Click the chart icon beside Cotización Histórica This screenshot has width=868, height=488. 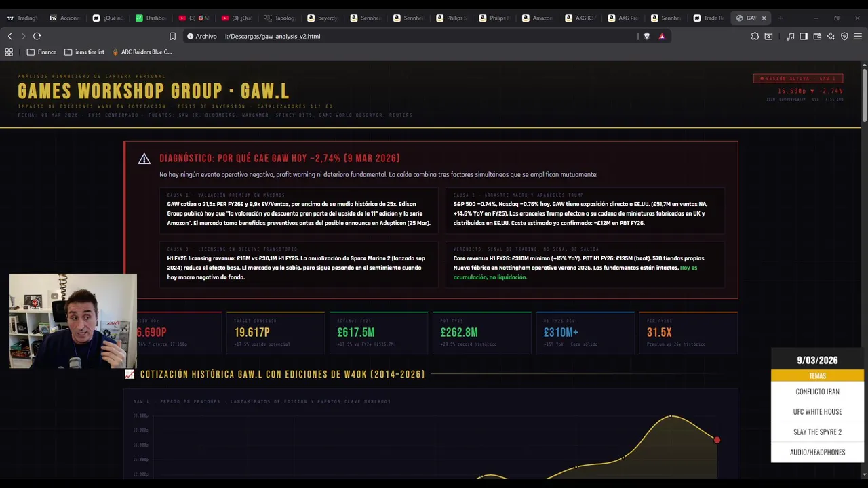(x=130, y=374)
